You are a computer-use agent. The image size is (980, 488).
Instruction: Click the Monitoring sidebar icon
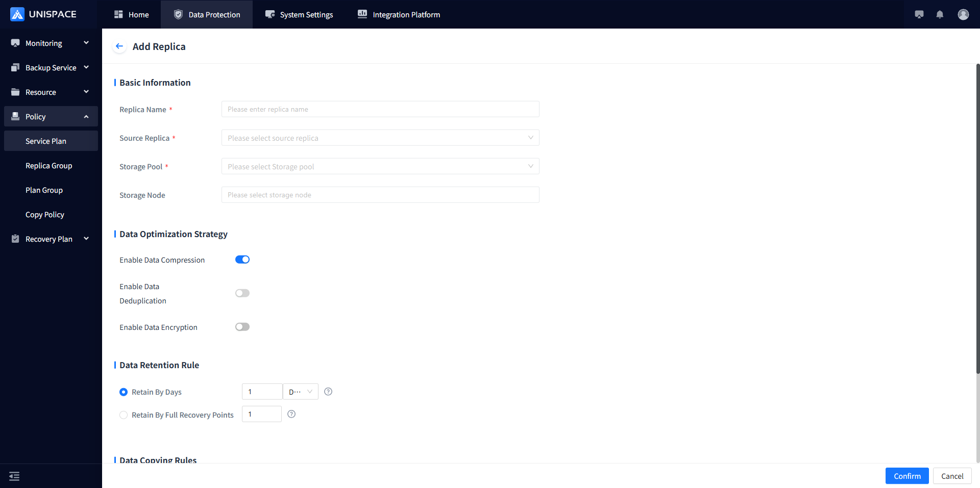tap(15, 43)
